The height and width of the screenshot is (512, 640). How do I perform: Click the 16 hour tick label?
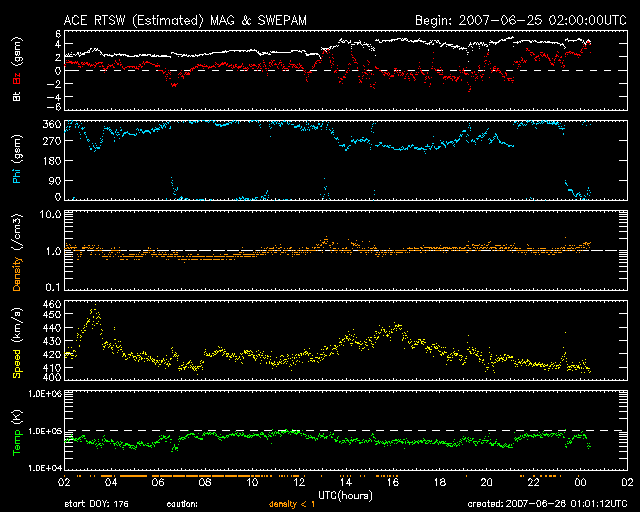point(392,481)
